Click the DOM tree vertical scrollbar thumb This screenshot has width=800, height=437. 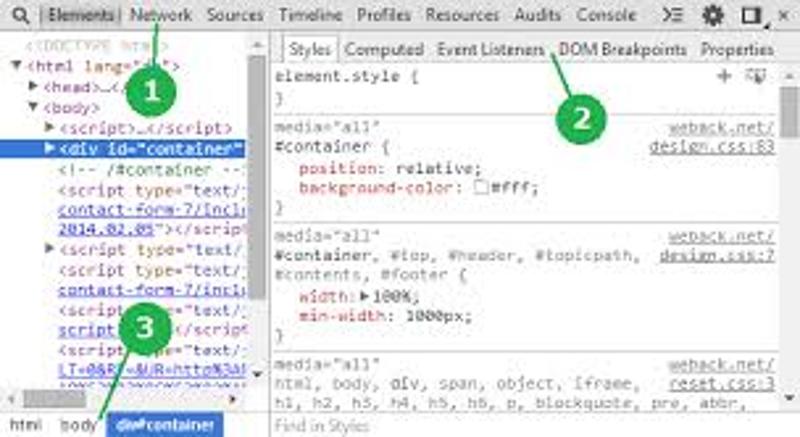257,176
